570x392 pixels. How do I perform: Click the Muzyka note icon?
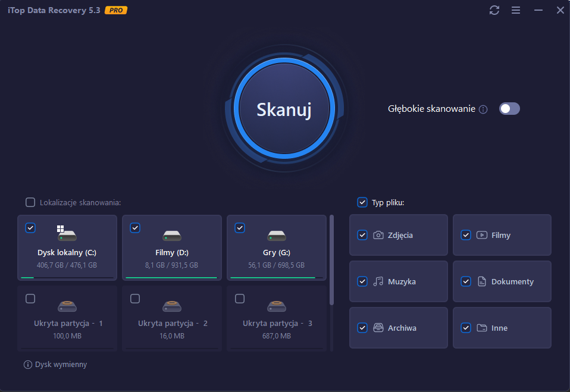(378, 281)
